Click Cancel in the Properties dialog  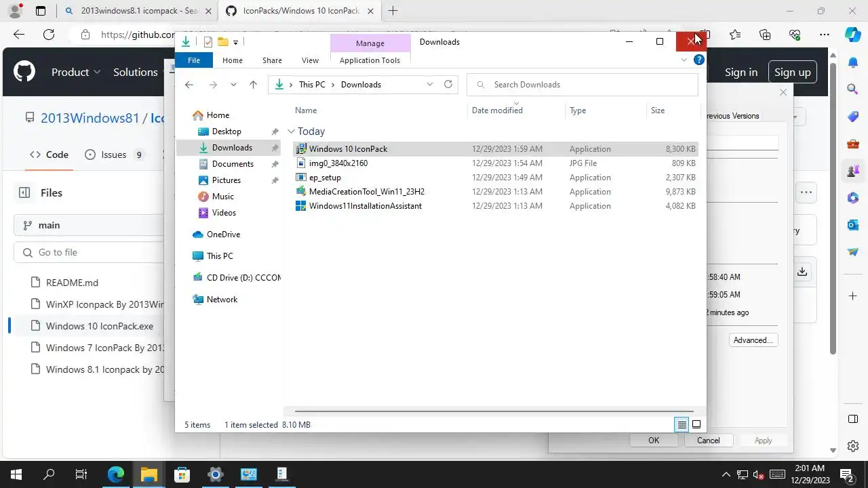click(709, 441)
